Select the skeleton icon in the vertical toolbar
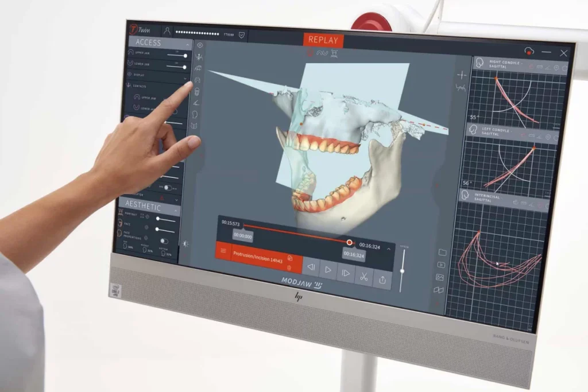Screen dimensions: 588x392 [199, 57]
